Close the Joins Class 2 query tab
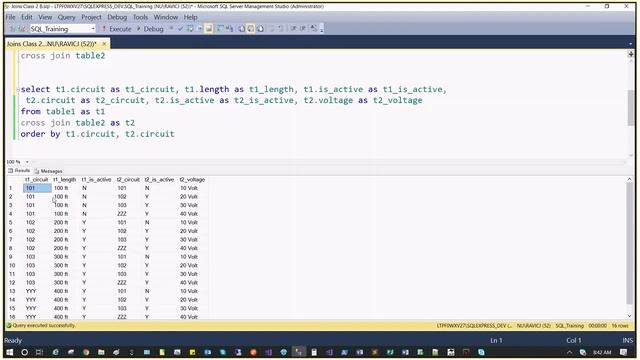Image resolution: width=640 pixels, height=360 pixels. 104,44
